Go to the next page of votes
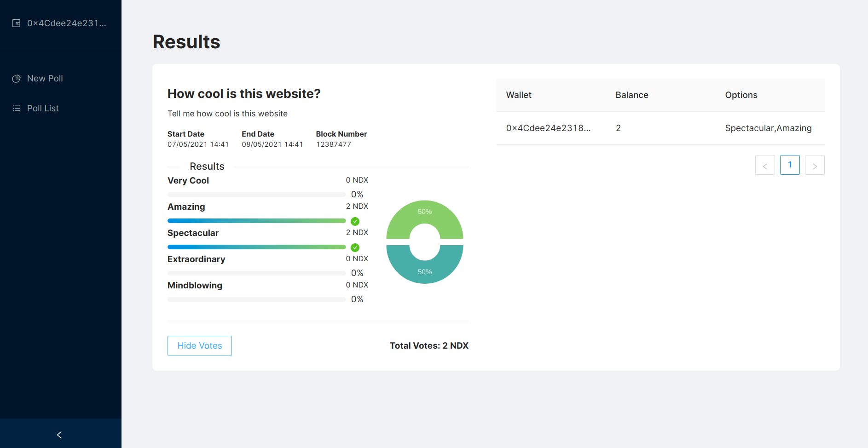The width and height of the screenshot is (868, 448). click(814, 165)
